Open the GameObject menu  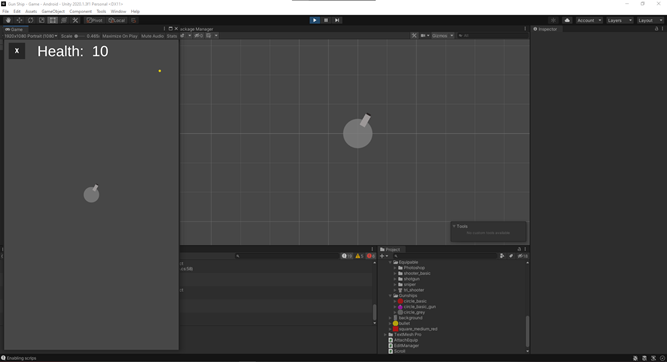(x=53, y=11)
